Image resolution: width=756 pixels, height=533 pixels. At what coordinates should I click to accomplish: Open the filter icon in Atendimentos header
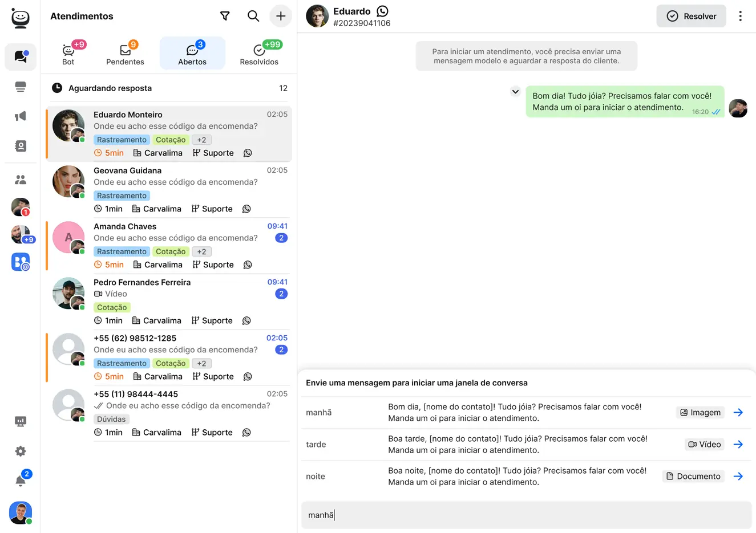pos(225,16)
